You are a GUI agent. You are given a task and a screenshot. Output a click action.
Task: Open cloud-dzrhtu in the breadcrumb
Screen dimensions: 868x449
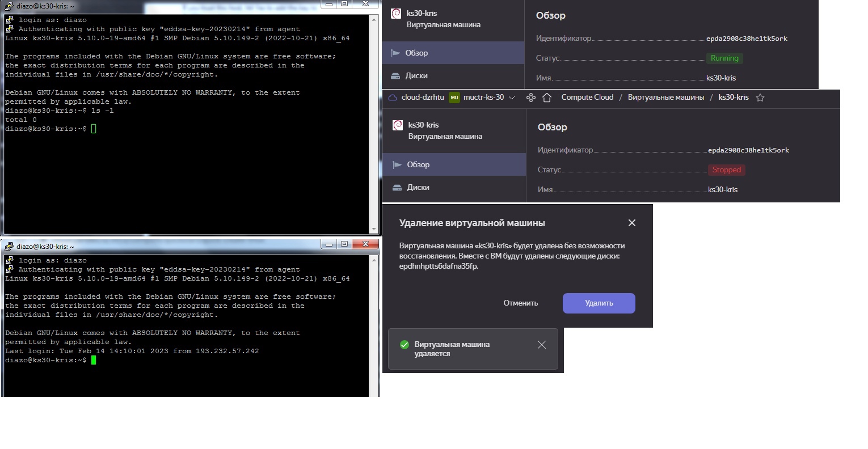423,98
